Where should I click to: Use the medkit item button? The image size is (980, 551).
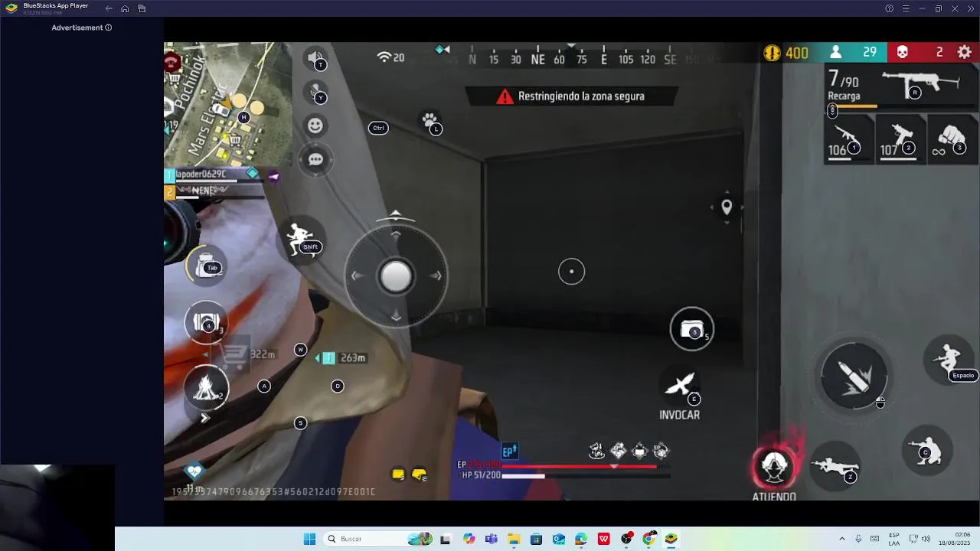tap(692, 330)
